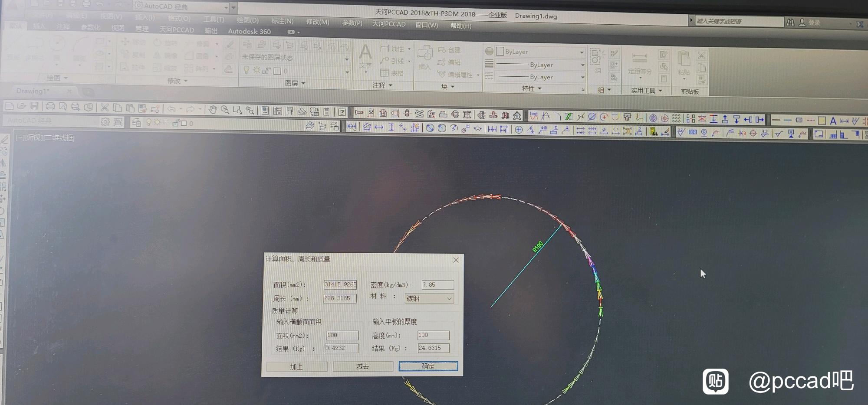868x405 pixels.
Task: Click the Undo arrow icon
Action: 171,109
